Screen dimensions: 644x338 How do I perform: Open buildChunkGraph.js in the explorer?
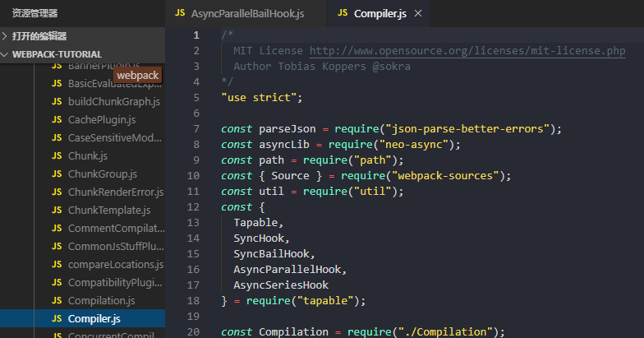pyautogui.click(x=113, y=102)
